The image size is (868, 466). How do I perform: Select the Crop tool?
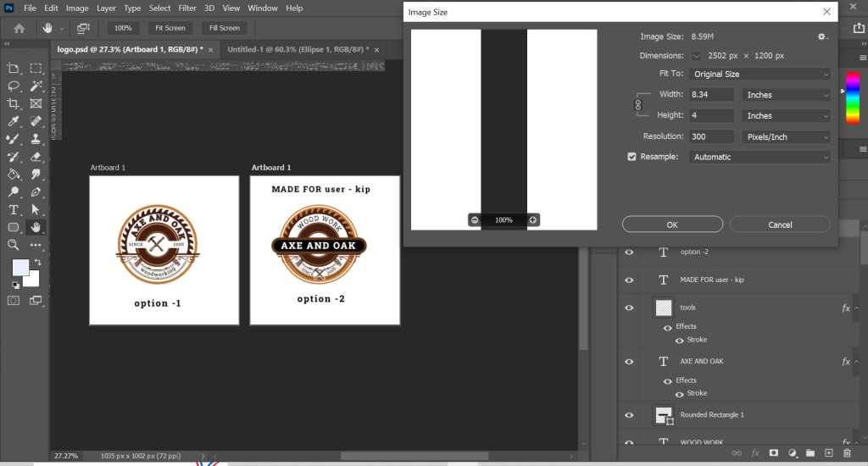click(14, 103)
